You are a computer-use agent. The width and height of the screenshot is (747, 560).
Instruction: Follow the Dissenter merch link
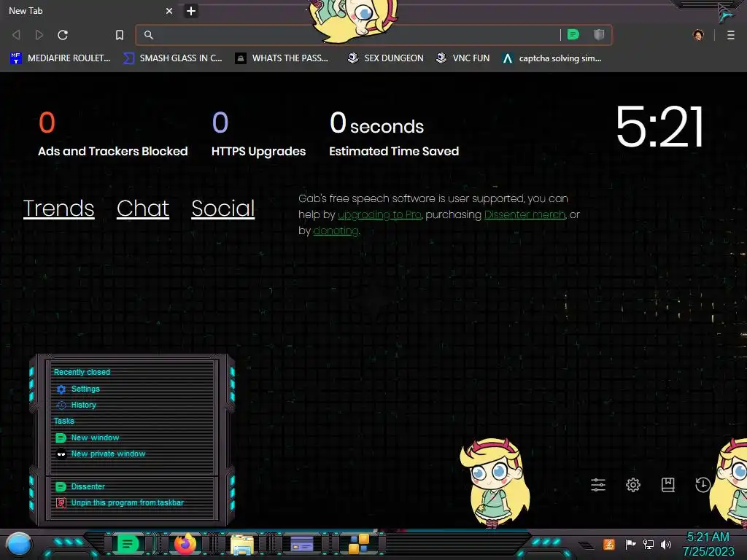point(525,215)
